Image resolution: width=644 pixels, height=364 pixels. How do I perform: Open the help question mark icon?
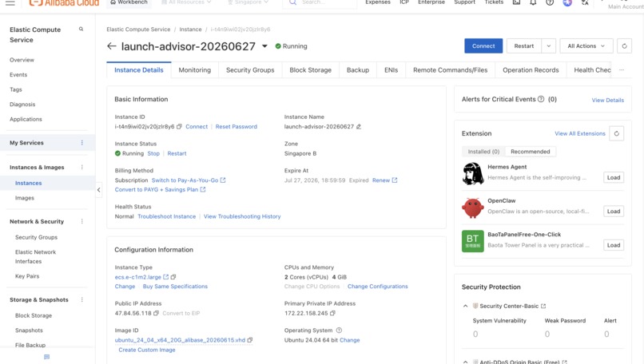point(550,2)
